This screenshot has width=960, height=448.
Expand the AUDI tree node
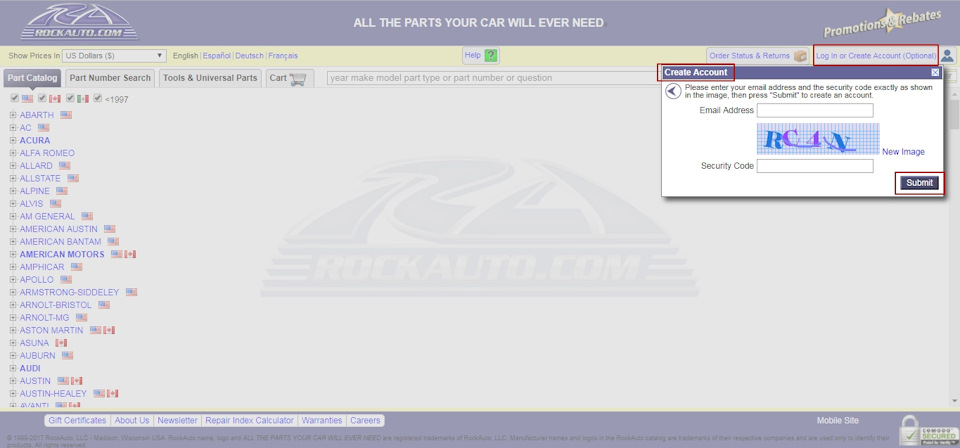[13, 368]
